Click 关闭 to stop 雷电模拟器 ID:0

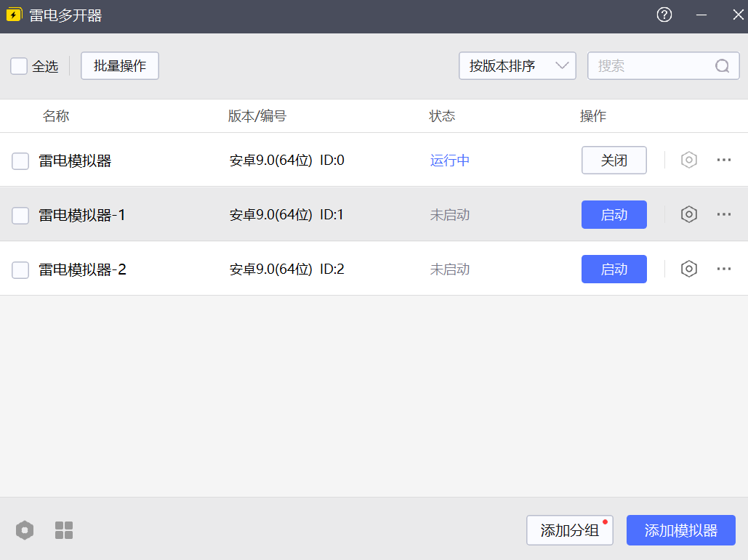[x=614, y=160]
